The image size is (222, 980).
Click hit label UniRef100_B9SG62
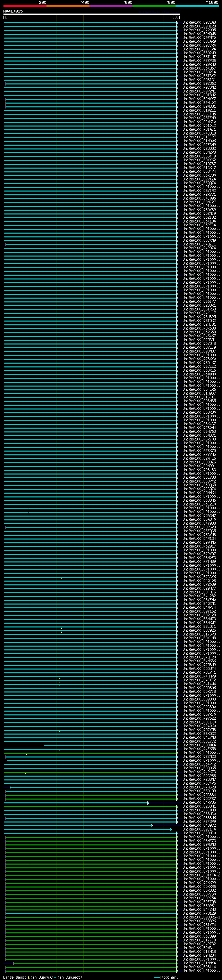(199, 83)
